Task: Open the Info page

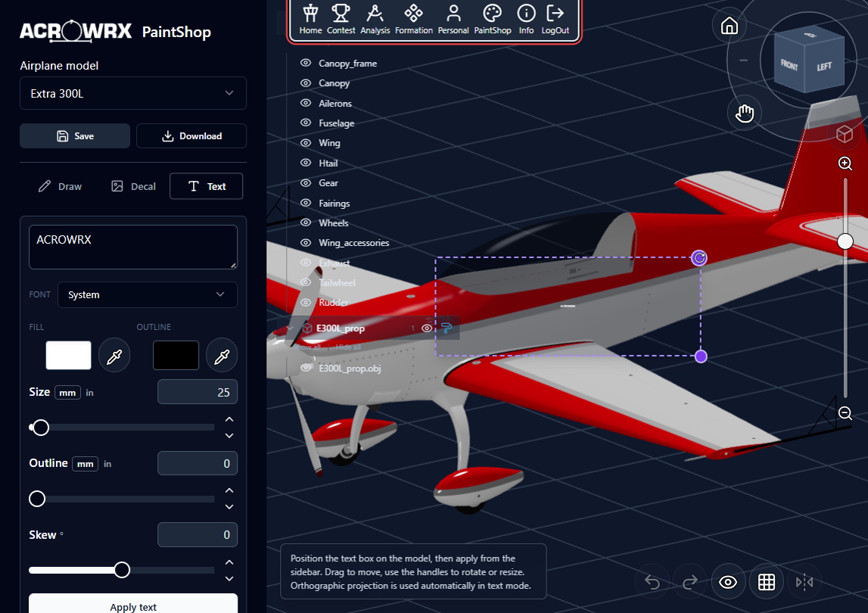Action: click(x=526, y=19)
